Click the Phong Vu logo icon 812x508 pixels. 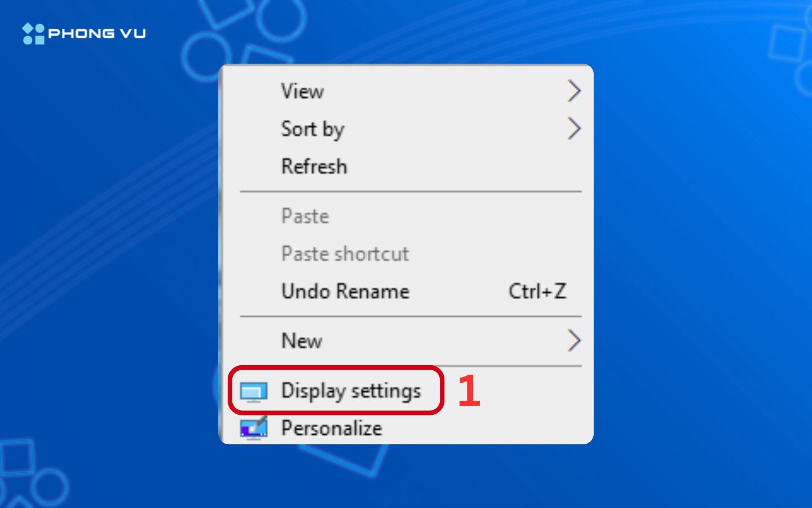[x=33, y=33]
